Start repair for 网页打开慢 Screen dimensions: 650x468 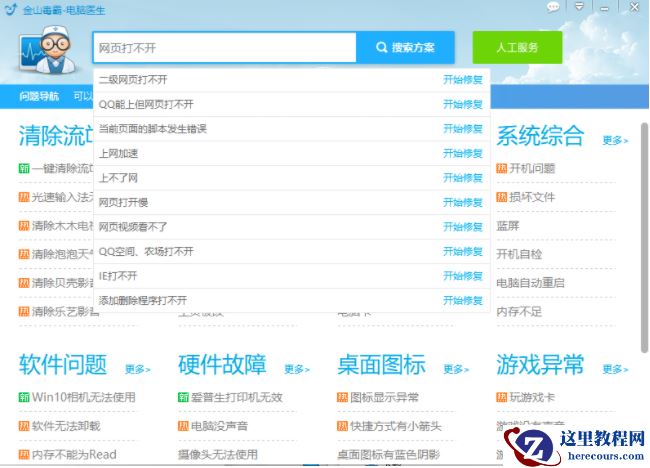(463, 202)
